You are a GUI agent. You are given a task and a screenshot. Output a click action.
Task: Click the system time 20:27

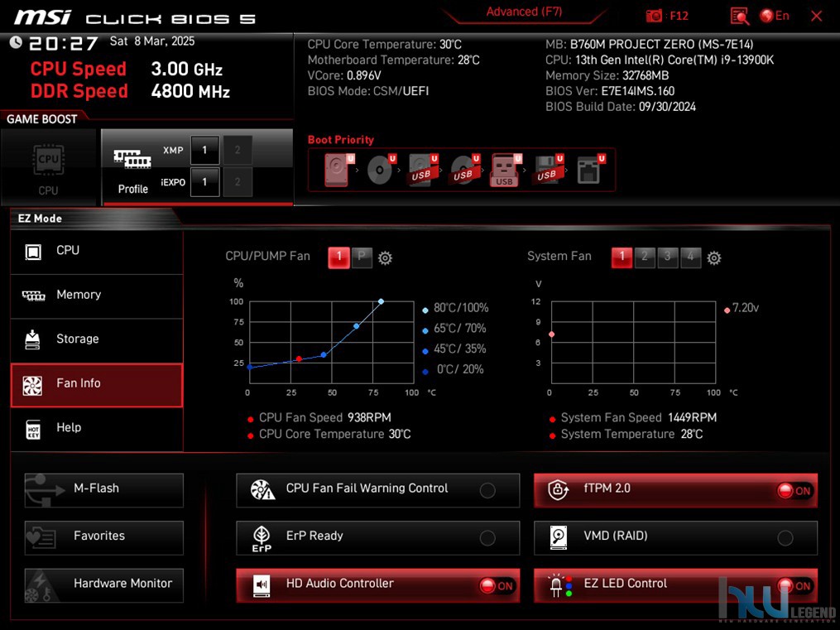pyautogui.click(x=63, y=43)
